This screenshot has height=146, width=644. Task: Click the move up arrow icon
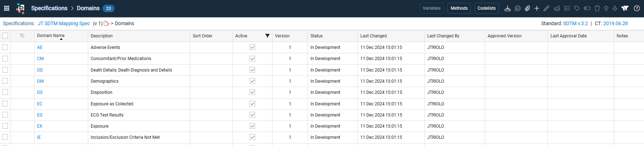tap(606, 8)
